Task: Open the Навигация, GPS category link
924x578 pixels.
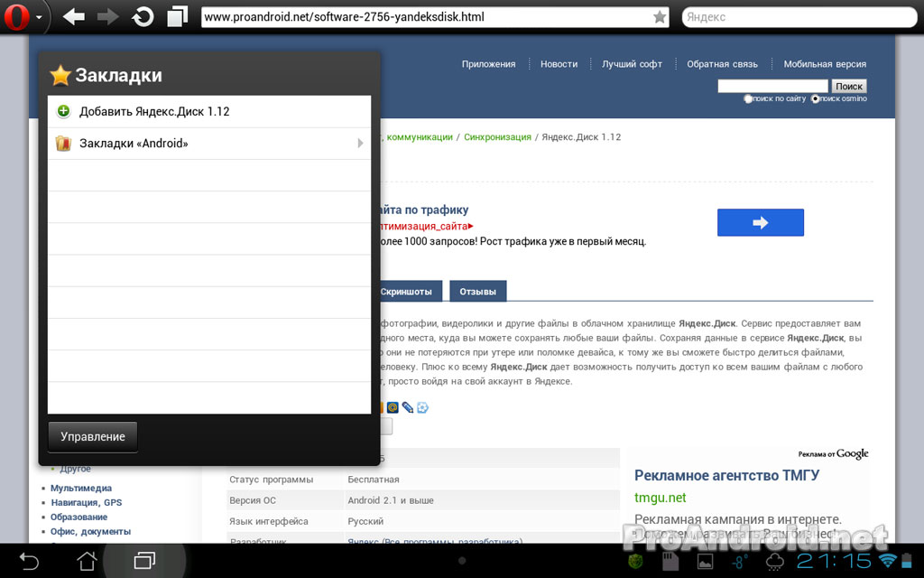Action: (87, 502)
